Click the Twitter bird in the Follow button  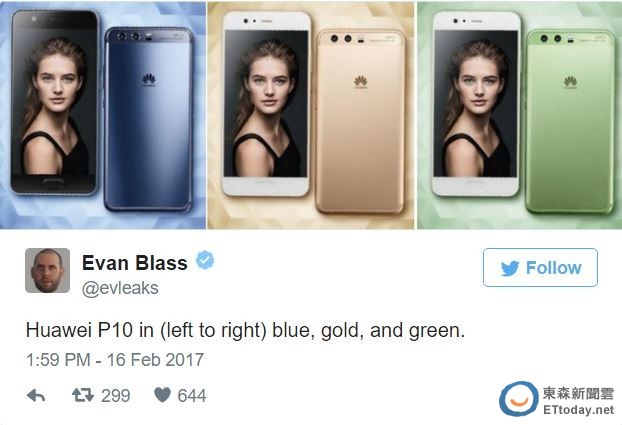[510, 268]
